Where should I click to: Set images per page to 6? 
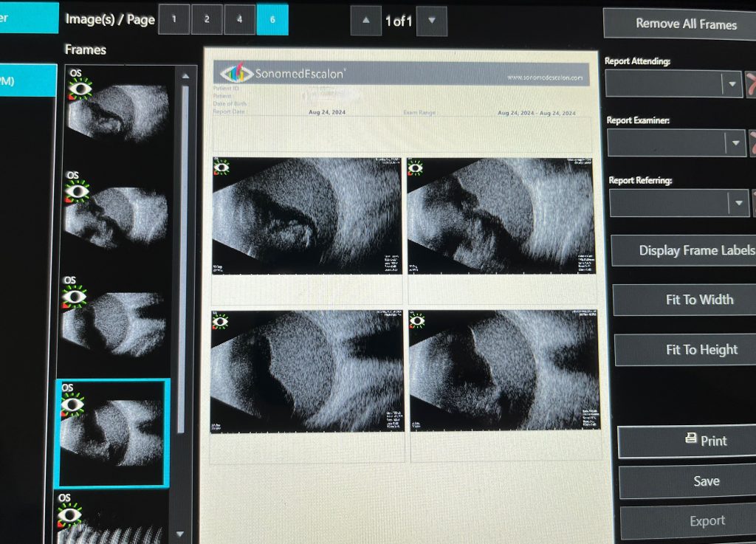click(x=272, y=20)
